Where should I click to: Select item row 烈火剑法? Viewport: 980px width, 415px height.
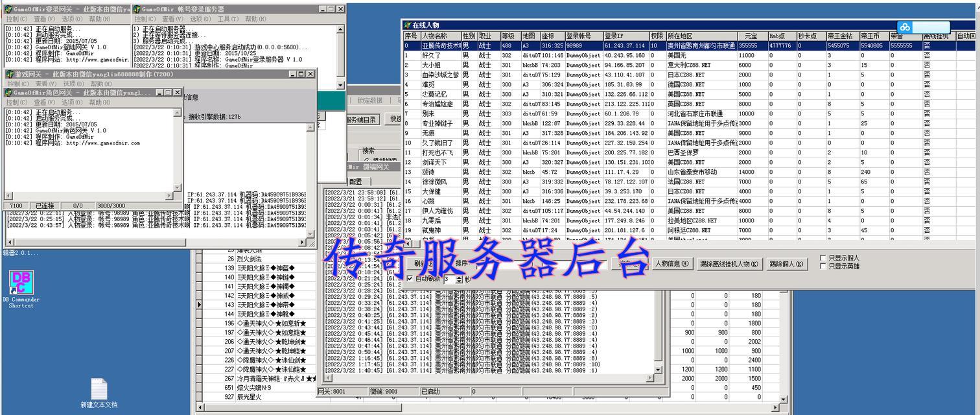pos(259,259)
